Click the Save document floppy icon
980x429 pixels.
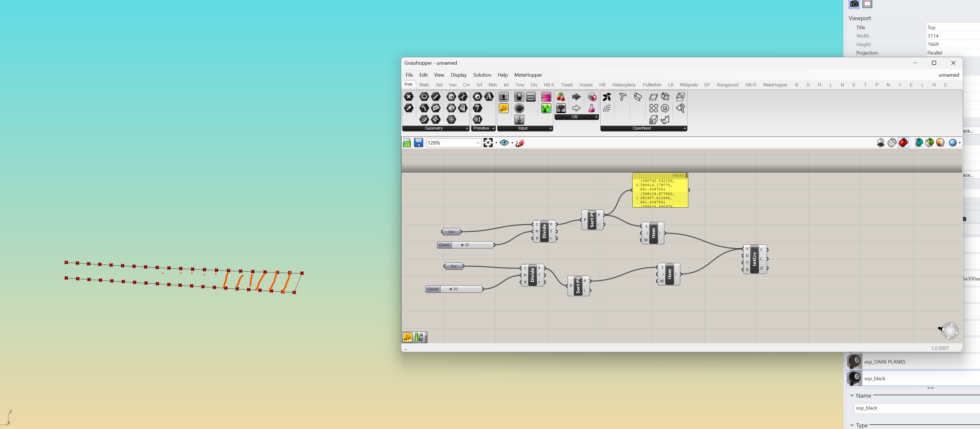(418, 143)
